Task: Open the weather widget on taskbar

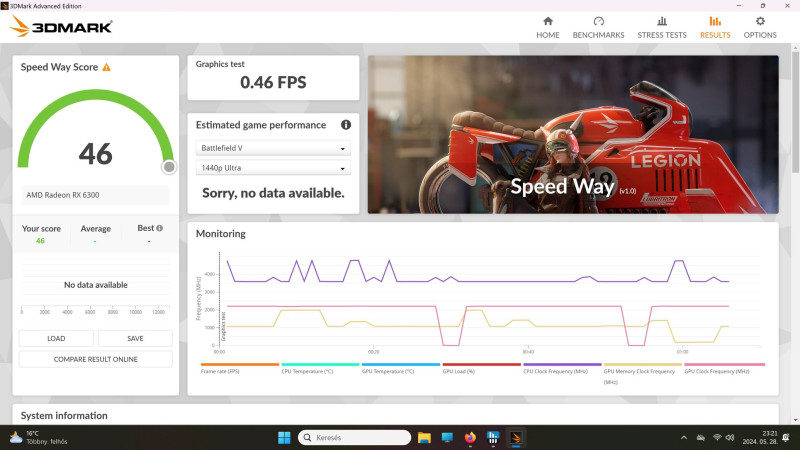Action: click(x=38, y=438)
